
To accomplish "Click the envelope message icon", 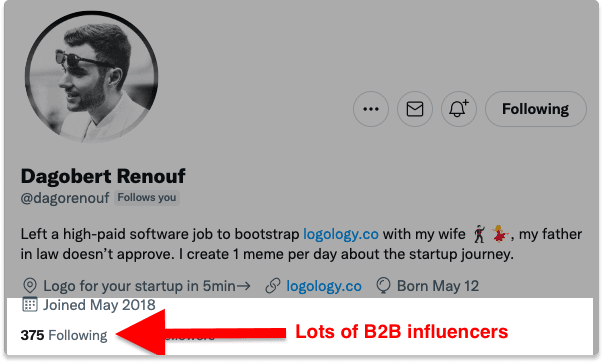I will pos(415,109).
